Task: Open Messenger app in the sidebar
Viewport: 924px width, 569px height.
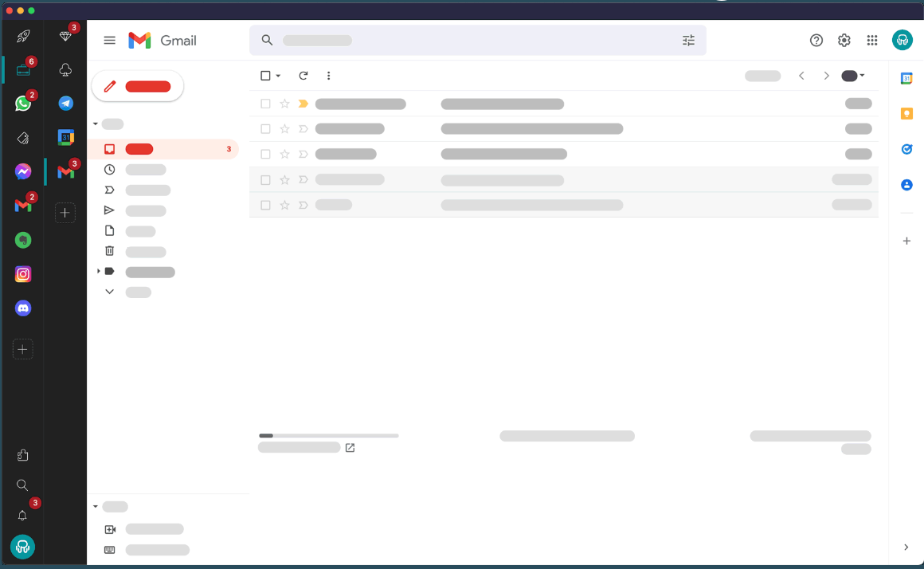Action: click(x=23, y=171)
